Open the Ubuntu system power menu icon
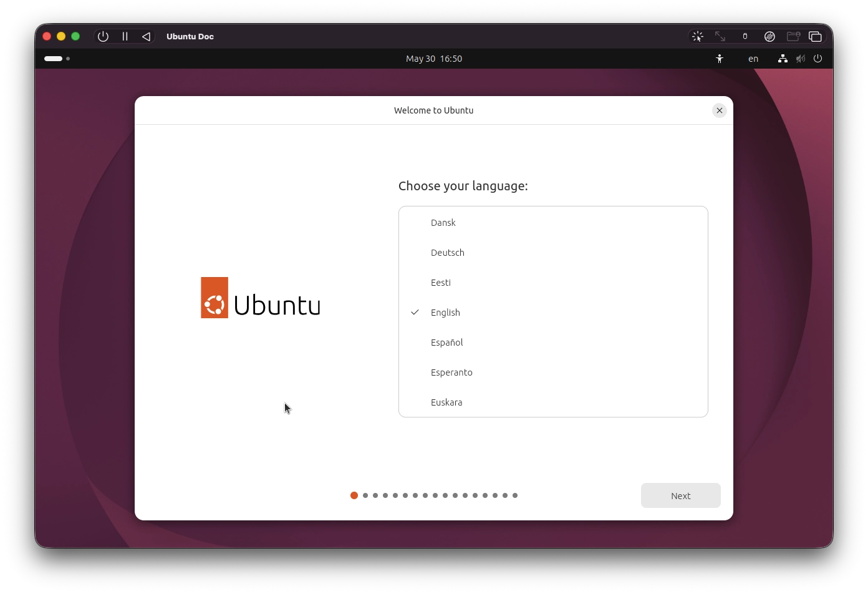 818,59
